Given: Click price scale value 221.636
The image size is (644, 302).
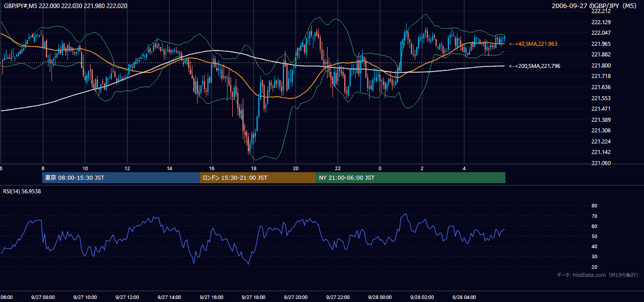Looking at the screenshot, I should [601, 87].
